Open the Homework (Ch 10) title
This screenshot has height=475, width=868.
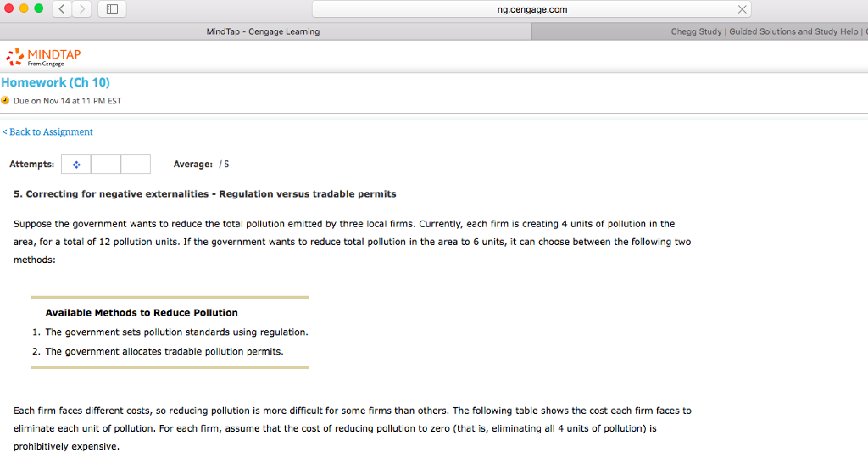pyautogui.click(x=55, y=82)
